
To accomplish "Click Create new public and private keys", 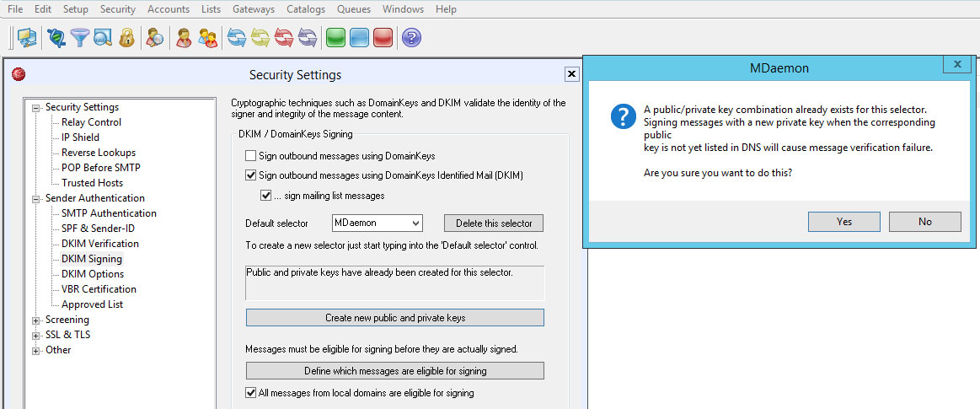I will pos(395,318).
